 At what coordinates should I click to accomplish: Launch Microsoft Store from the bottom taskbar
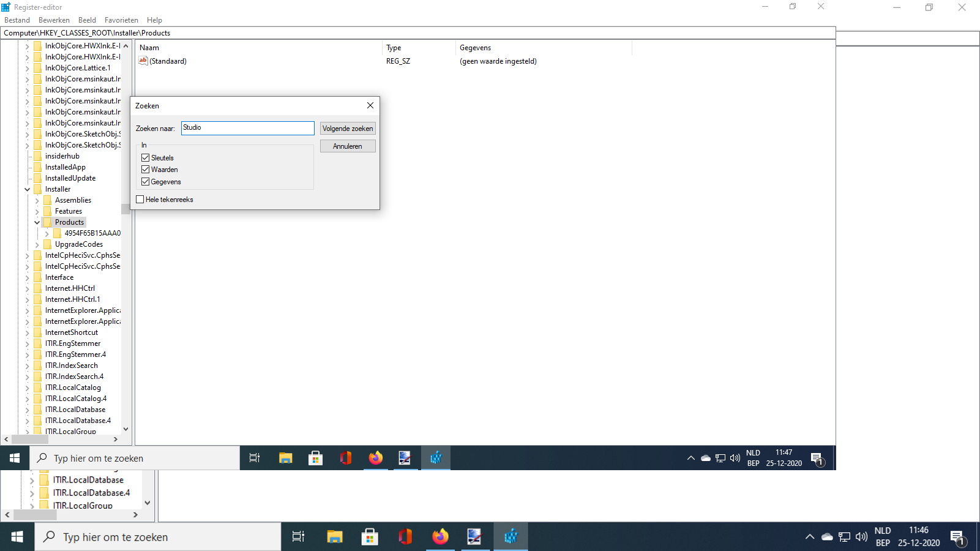(x=370, y=537)
